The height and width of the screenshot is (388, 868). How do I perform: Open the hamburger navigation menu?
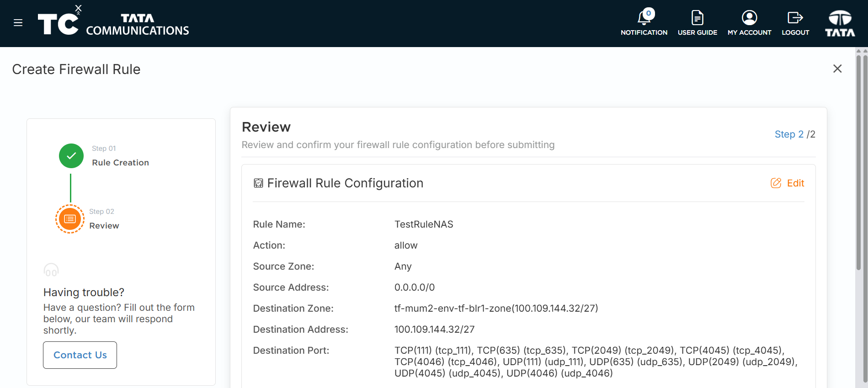point(18,23)
